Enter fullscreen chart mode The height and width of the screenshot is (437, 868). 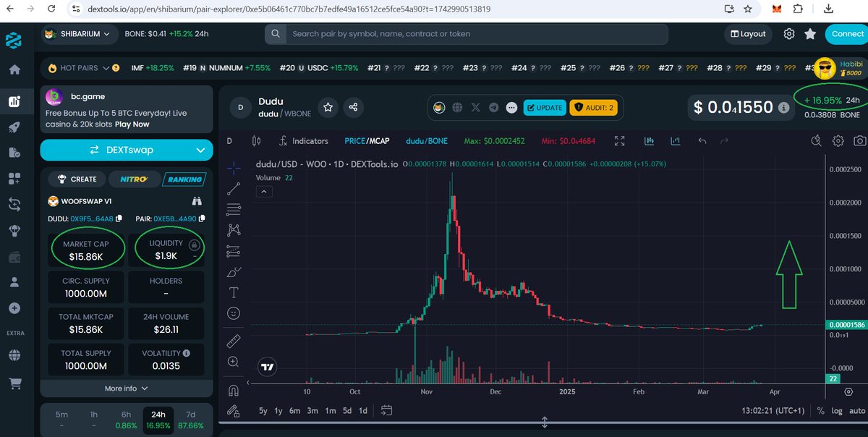coord(619,140)
